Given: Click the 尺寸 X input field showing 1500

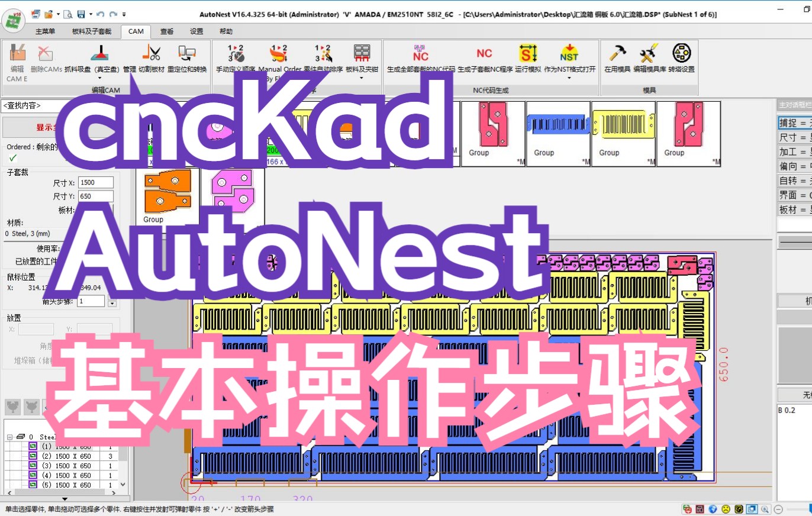Looking at the screenshot, I should click(x=95, y=182).
